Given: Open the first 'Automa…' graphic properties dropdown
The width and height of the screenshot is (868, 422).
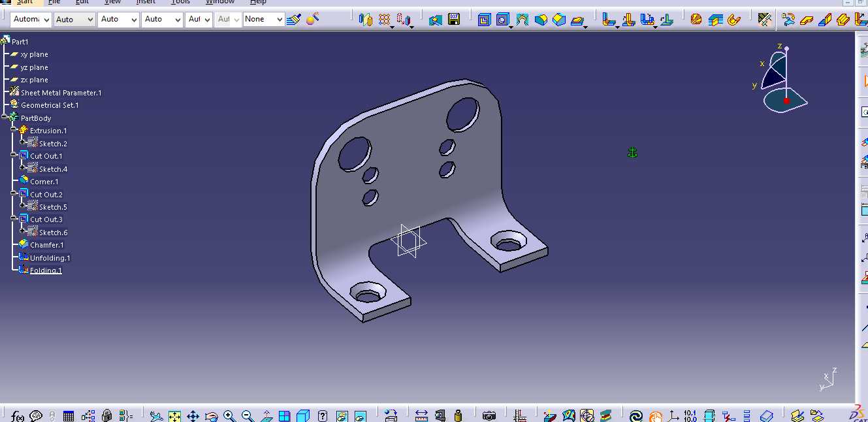Looking at the screenshot, I should click(x=31, y=20).
